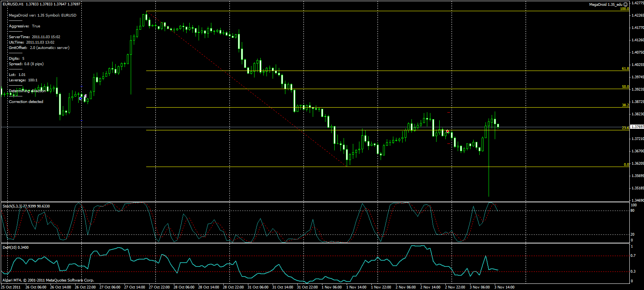The width and height of the screenshot is (644, 290).
Task: Click the 1.40255 price on the axis
Action: coord(637,65)
